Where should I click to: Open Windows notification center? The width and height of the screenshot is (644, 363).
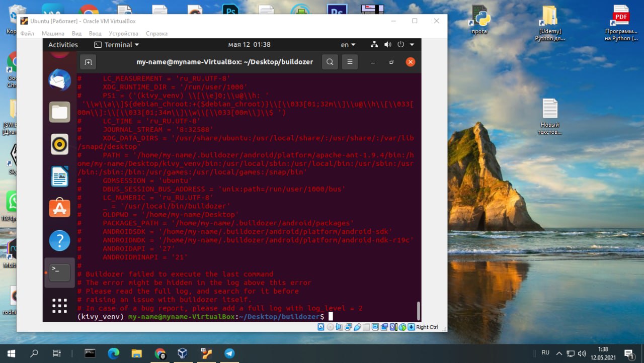pos(629,353)
